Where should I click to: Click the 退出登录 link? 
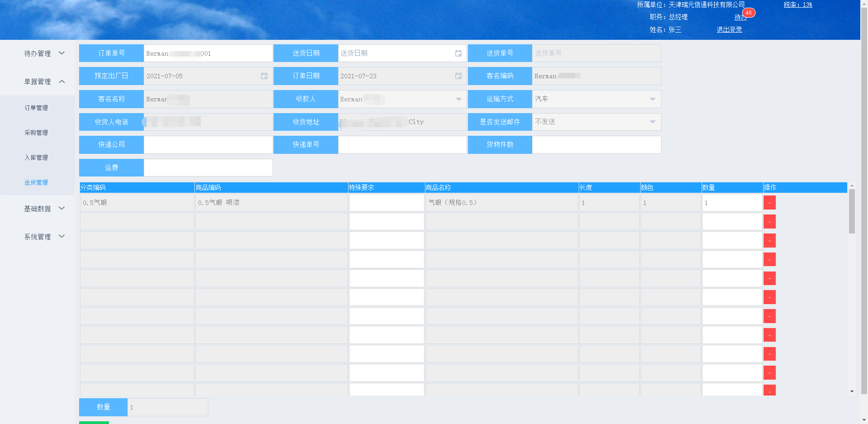click(729, 29)
